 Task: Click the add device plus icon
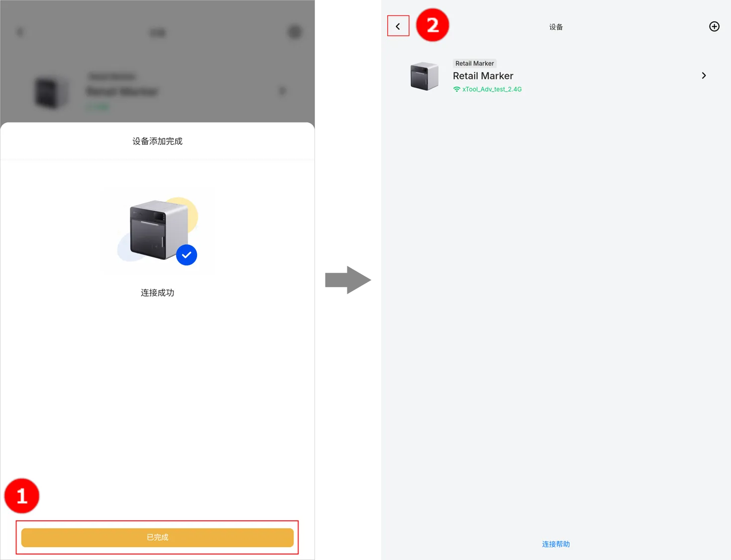click(x=714, y=27)
